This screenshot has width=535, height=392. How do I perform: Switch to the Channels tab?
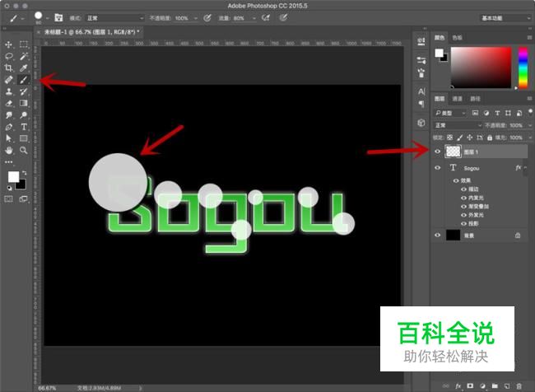click(x=457, y=99)
